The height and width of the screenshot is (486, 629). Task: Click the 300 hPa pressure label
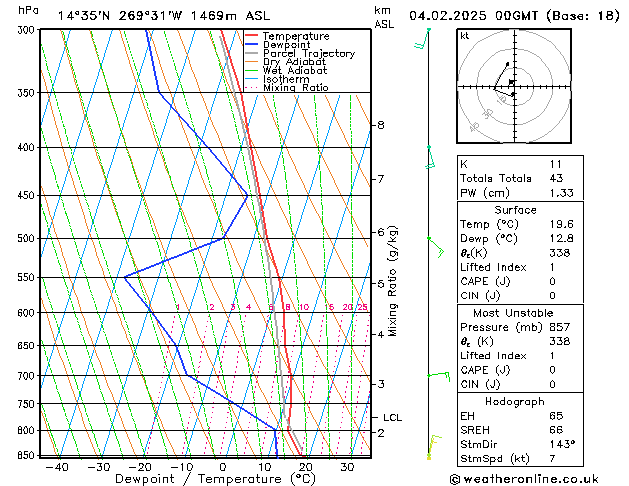28,30
